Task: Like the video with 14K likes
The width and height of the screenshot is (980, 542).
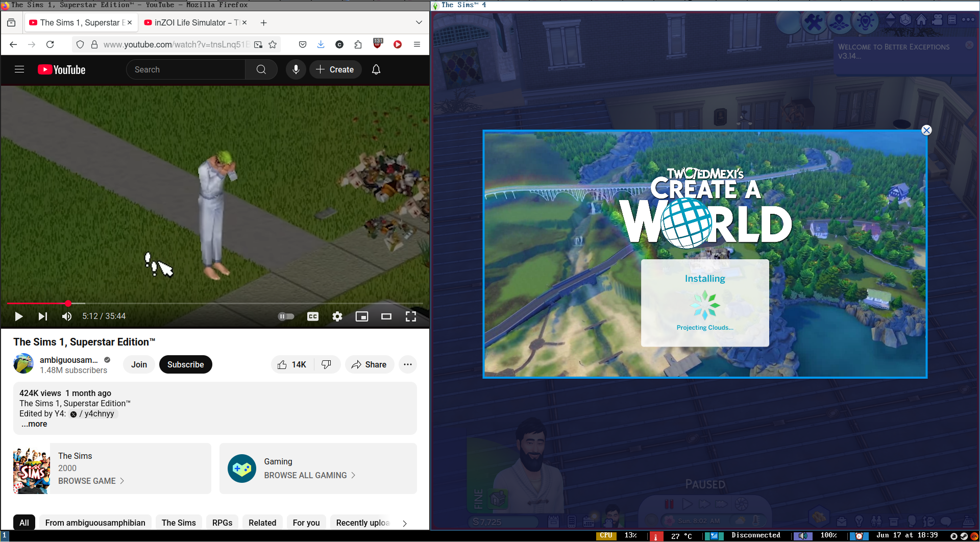Action: 292,364
